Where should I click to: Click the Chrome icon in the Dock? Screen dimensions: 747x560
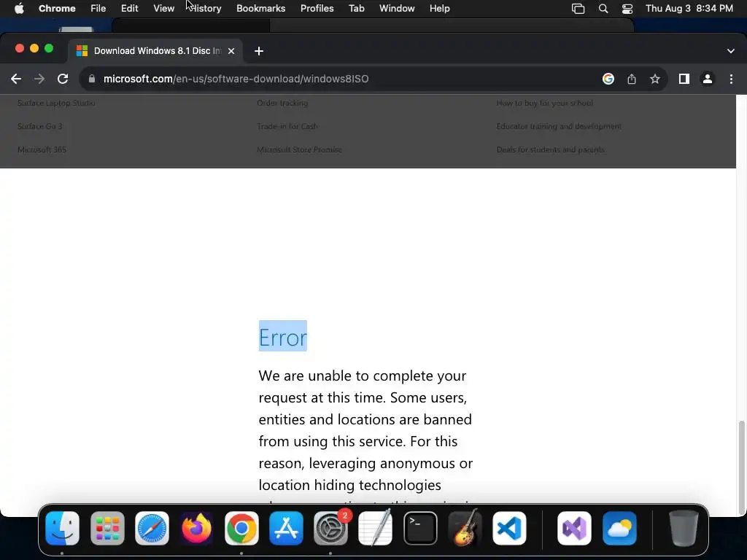[241, 528]
